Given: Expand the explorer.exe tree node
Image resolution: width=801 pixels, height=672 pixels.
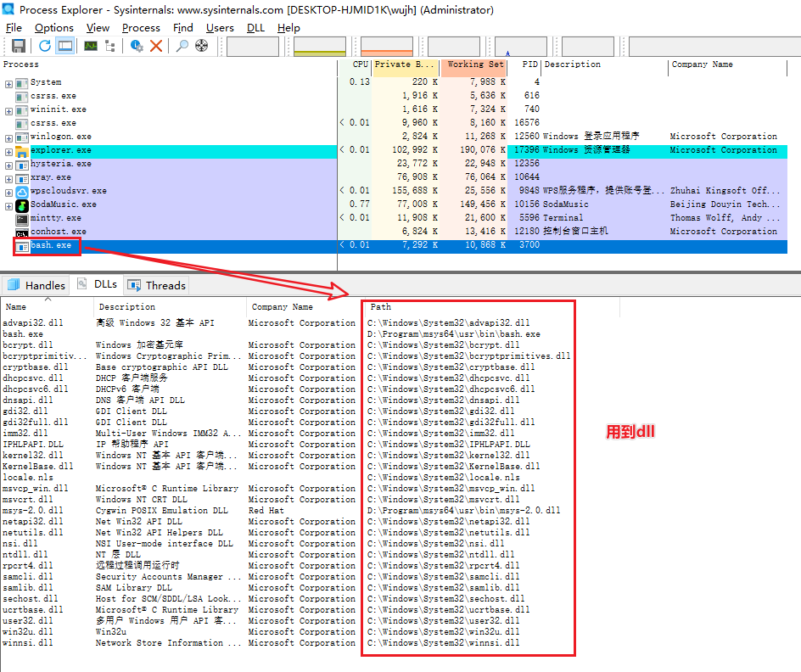Looking at the screenshot, I should click(8, 152).
